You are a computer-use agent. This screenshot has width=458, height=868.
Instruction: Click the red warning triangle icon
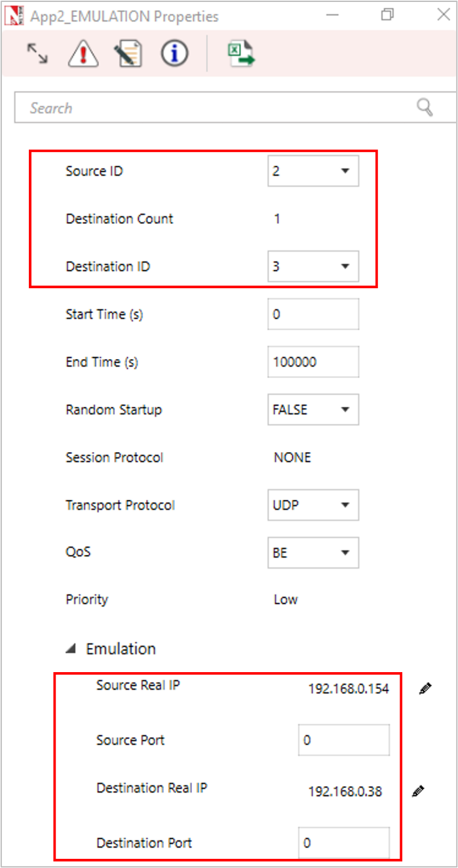click(x=83, y=54)
